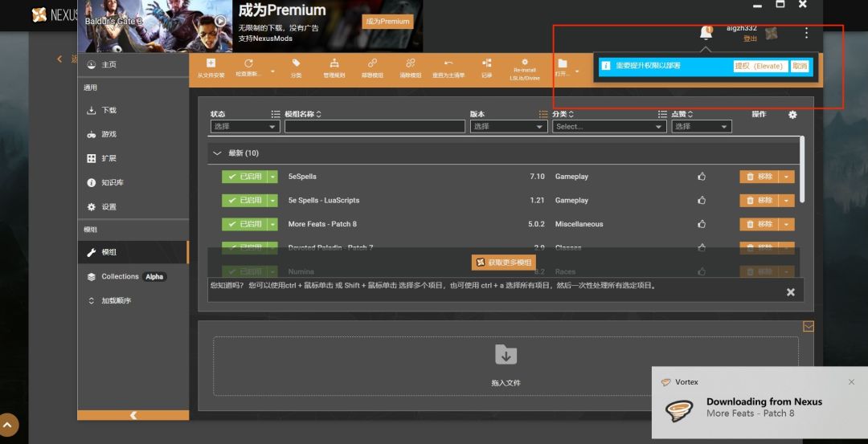868x444 pixels.
Task: Click the 部署模组 link icon
Action: (372, 63)
